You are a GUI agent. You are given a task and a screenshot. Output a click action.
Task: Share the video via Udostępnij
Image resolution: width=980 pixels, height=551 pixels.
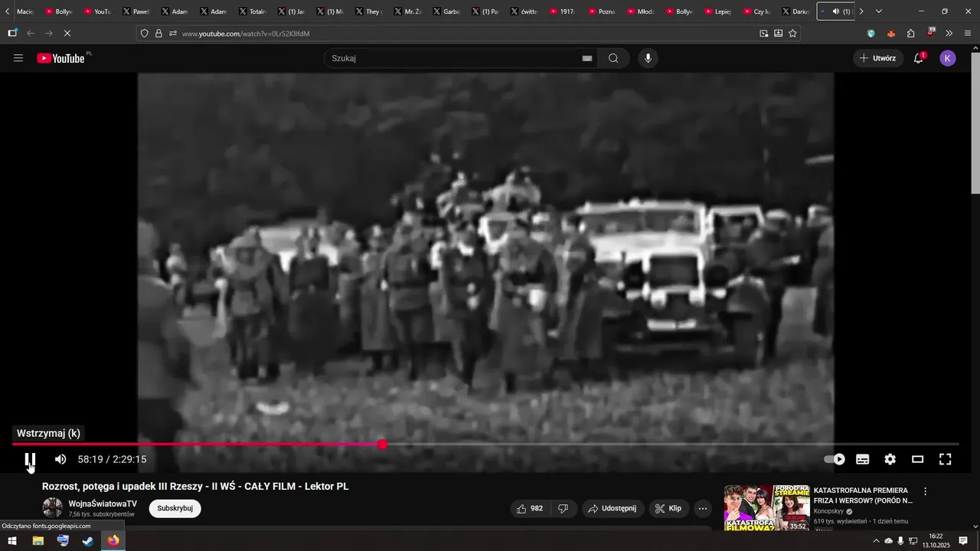(x=612, y=508)
